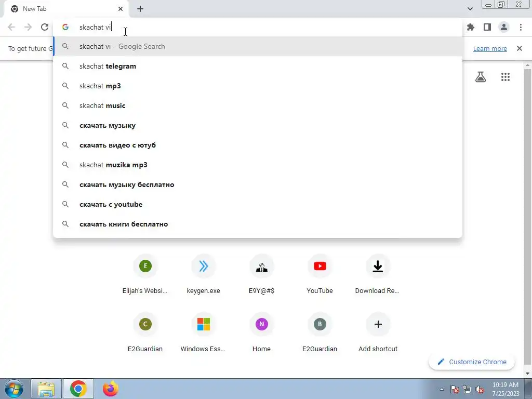Click the page scrollbar down arrow
Screen dimensions: 532x399
point(527,373)
